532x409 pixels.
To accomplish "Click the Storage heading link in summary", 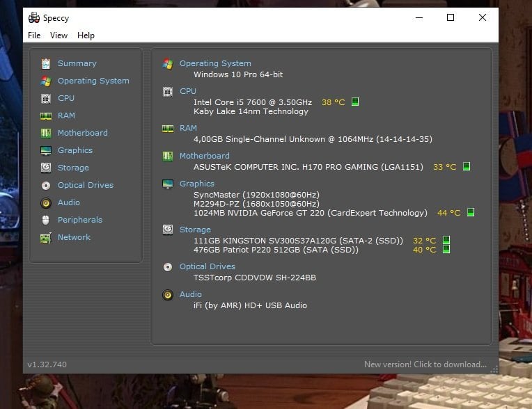I will point(195,230).
